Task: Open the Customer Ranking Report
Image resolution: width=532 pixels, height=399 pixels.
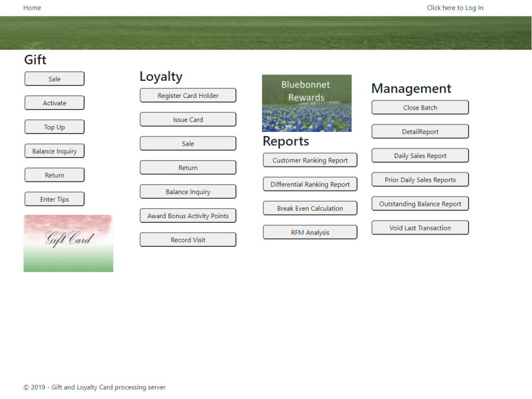Action: [310, 160]
